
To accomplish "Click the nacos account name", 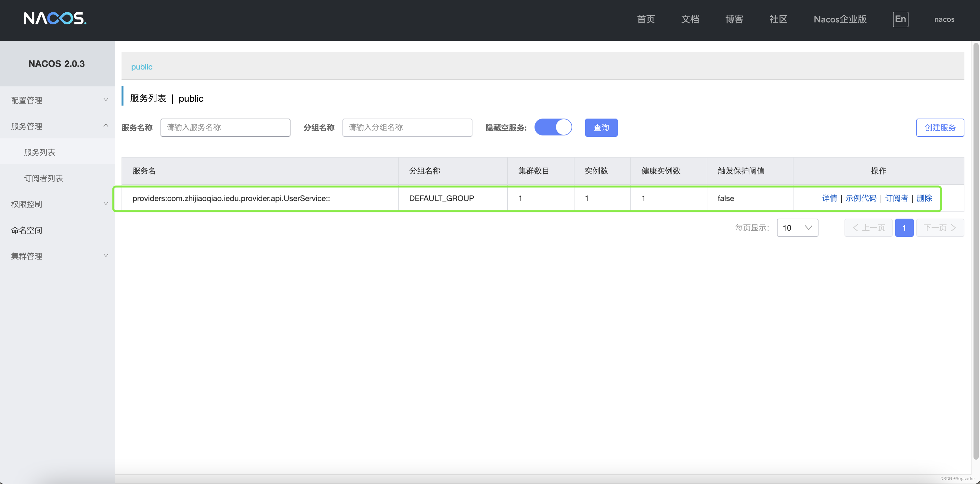I will click(x=944, y=19).
